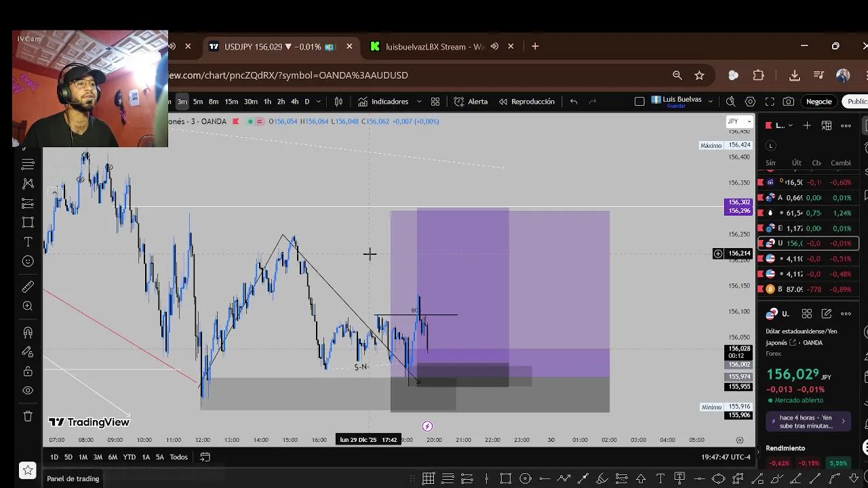Open layout selection square icon
Viewport: 868px width, 488px height.
tap(639, 102)
